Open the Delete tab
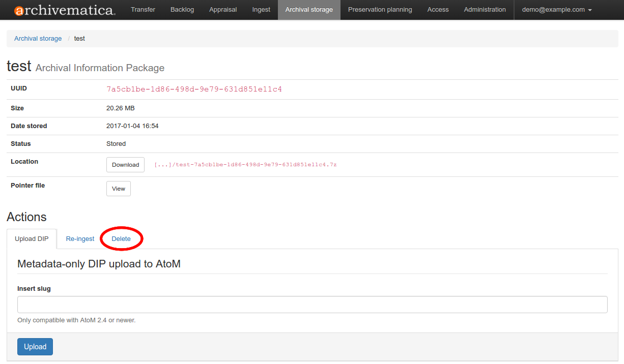Image resolution: width=624 pixels, height=364 pixels. (x=121, y=239)
